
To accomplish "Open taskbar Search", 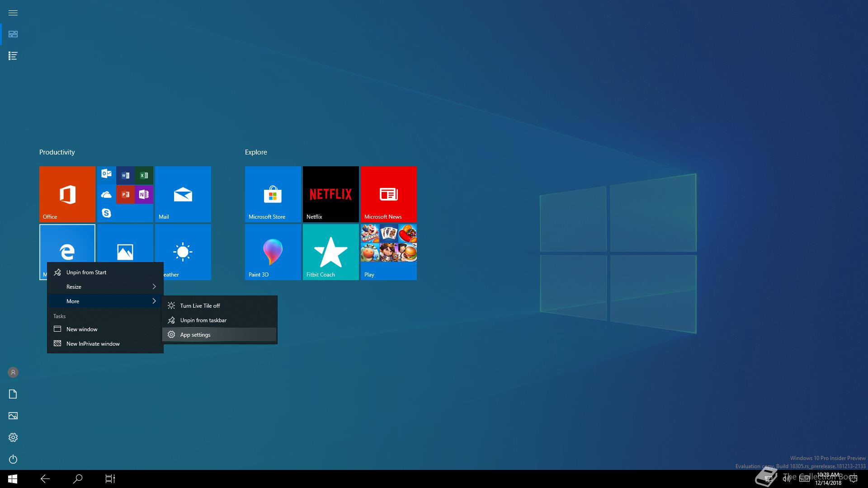I will [78, 479].
